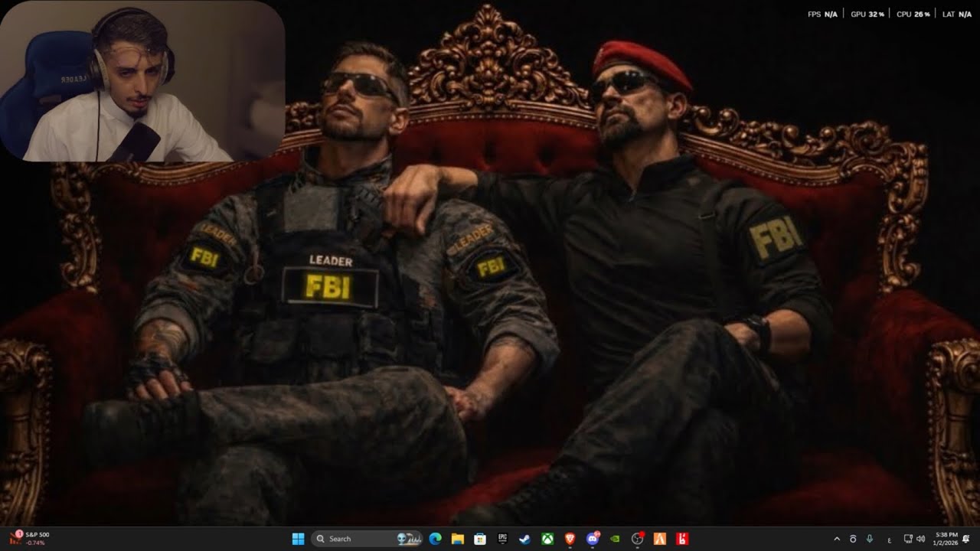Open Steam from the taskbar
Viewport: 980px width, 551px height.
(524, 539)
